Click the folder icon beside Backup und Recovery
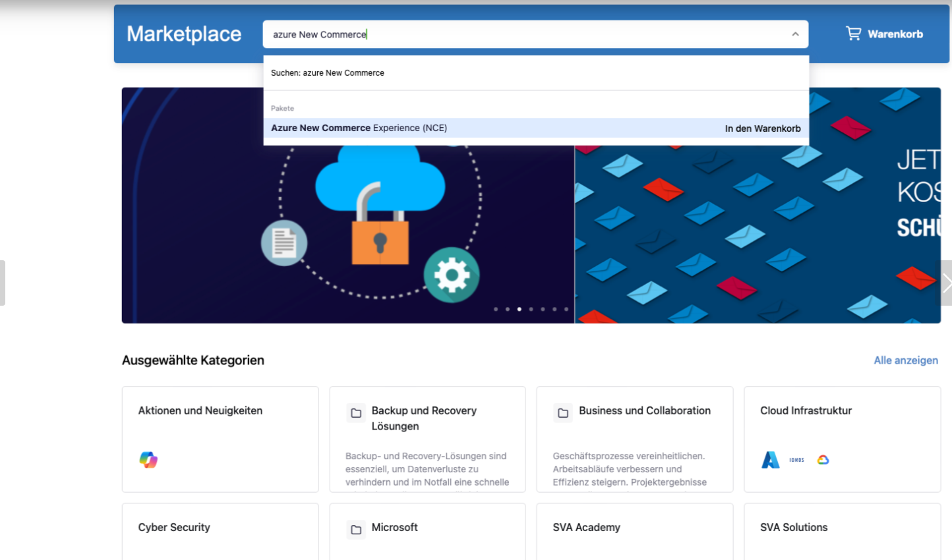952x560 pixels. [x=356, y=413]
